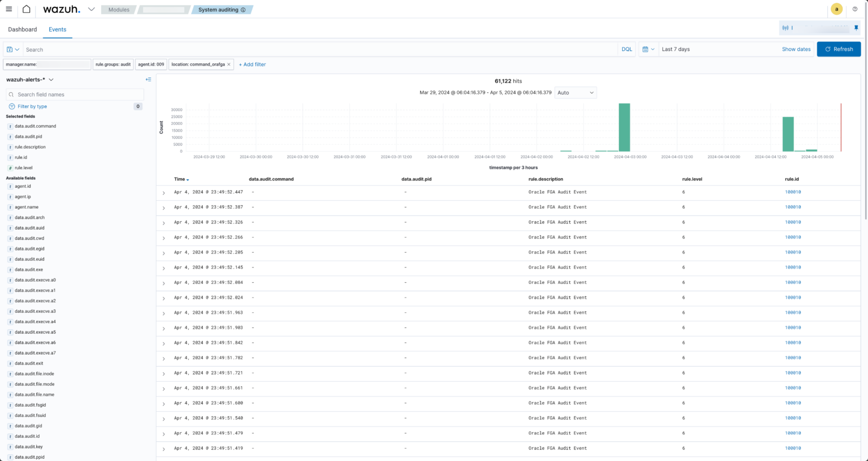
Task: Toggle the rule.groups: audit filter
Action: point(112,64)
